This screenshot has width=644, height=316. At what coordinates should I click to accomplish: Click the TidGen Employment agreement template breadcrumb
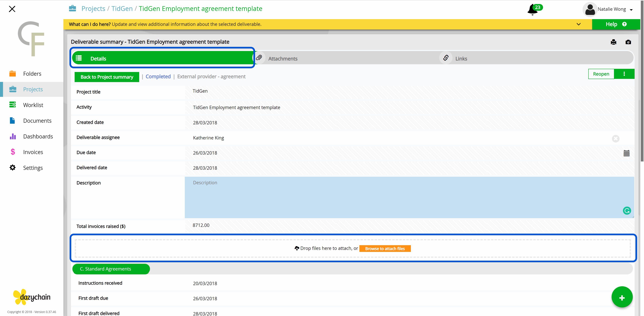pyautogui.click(x=201, y=9)
